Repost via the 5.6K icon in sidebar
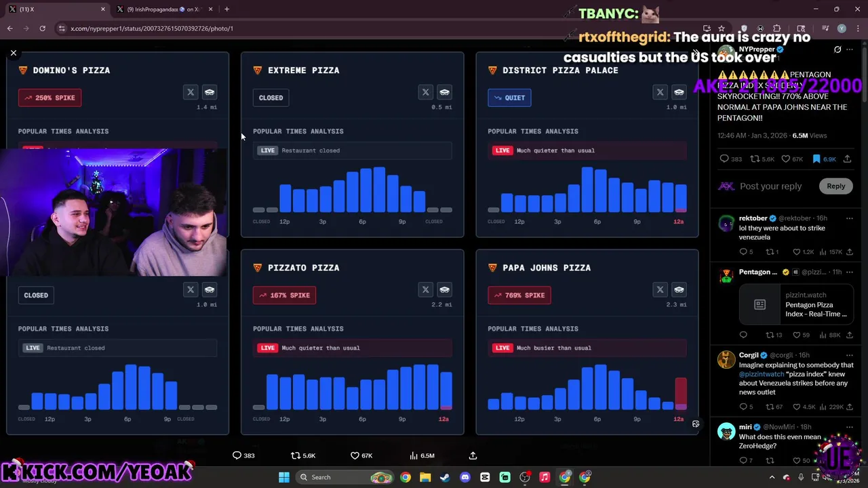 [762, 159]
